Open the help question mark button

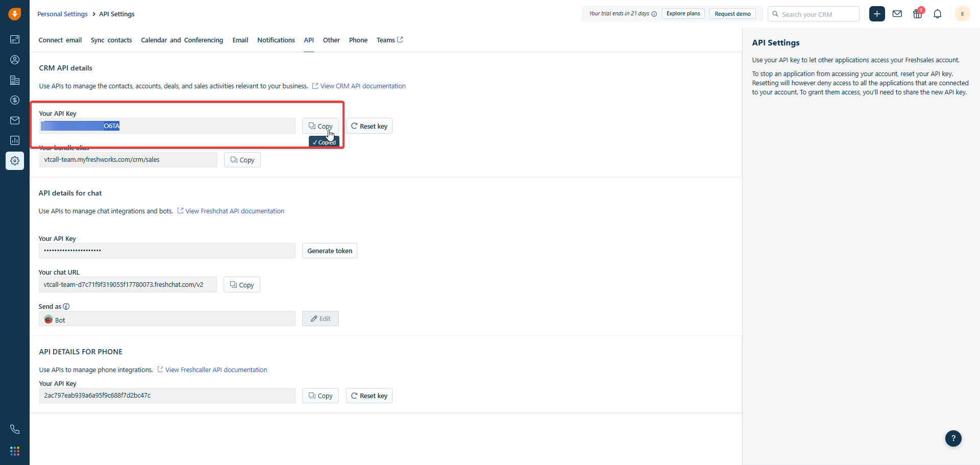[x=953, y=438]
